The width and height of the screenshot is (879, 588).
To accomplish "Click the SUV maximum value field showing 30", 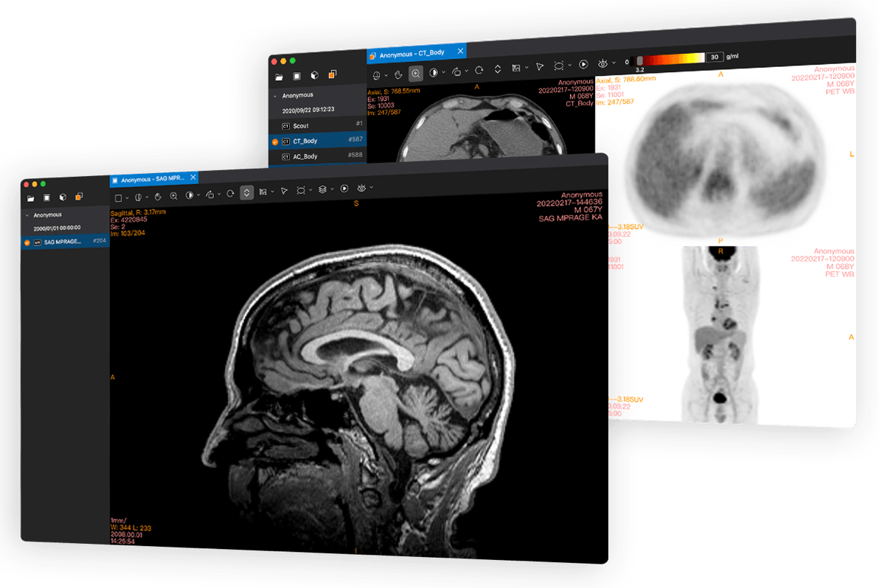I will pos(714,57).
